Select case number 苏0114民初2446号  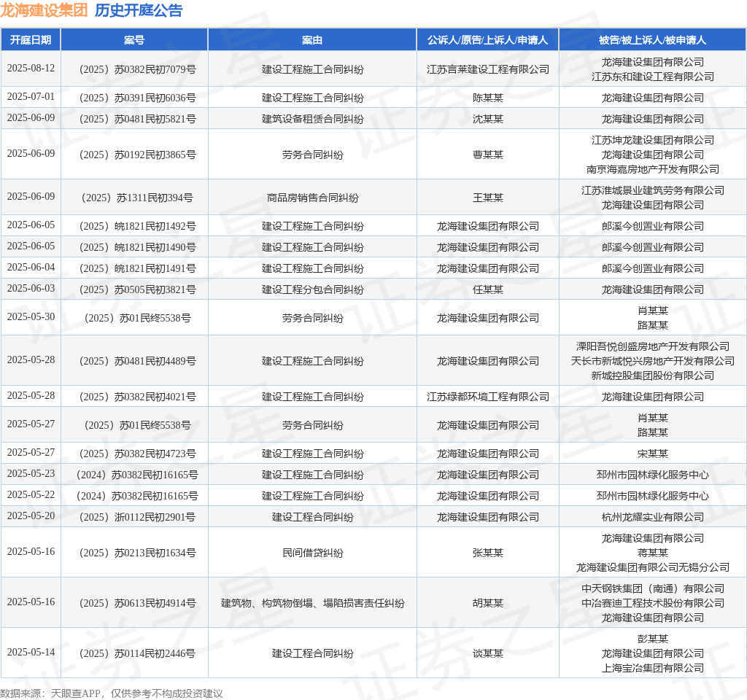[137, 653]
